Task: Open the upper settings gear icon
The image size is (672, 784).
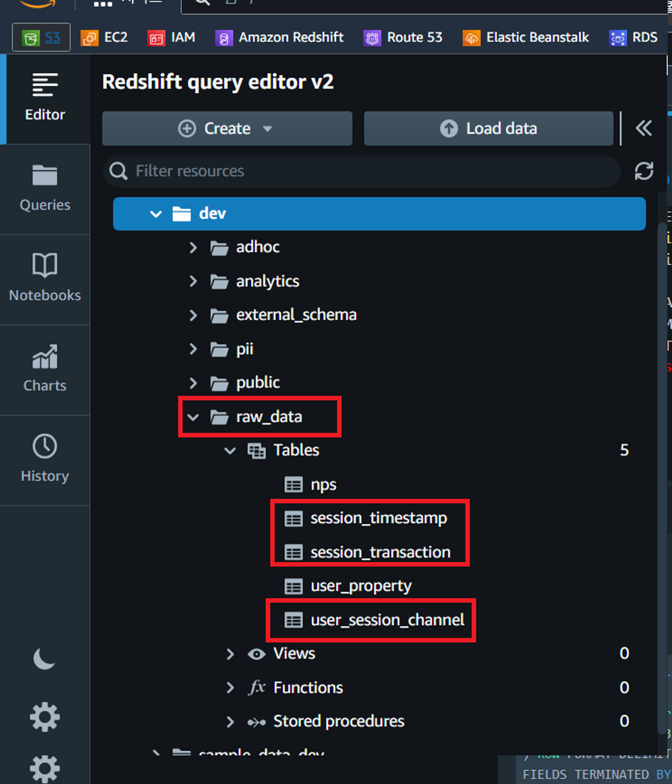Action: [45, 717]
